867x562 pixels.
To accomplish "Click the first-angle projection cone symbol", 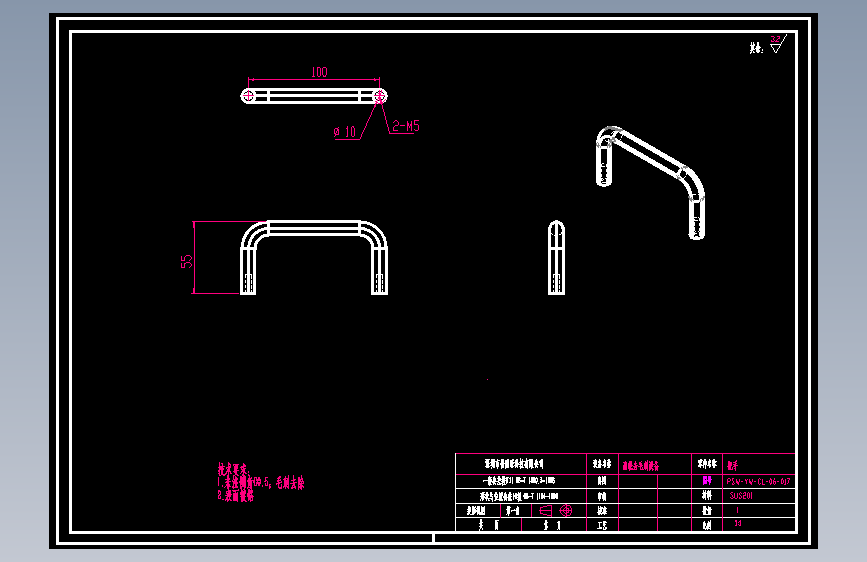I will click(x=546, y=510).
